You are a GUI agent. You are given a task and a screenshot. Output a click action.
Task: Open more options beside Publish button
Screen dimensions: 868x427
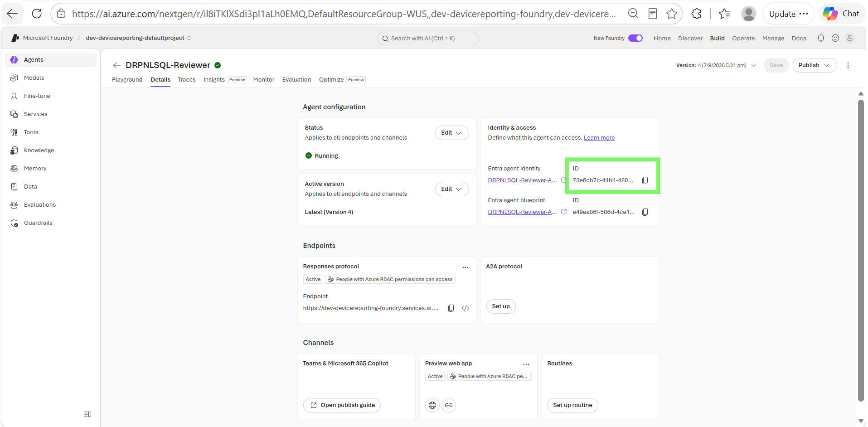point(848,65)
